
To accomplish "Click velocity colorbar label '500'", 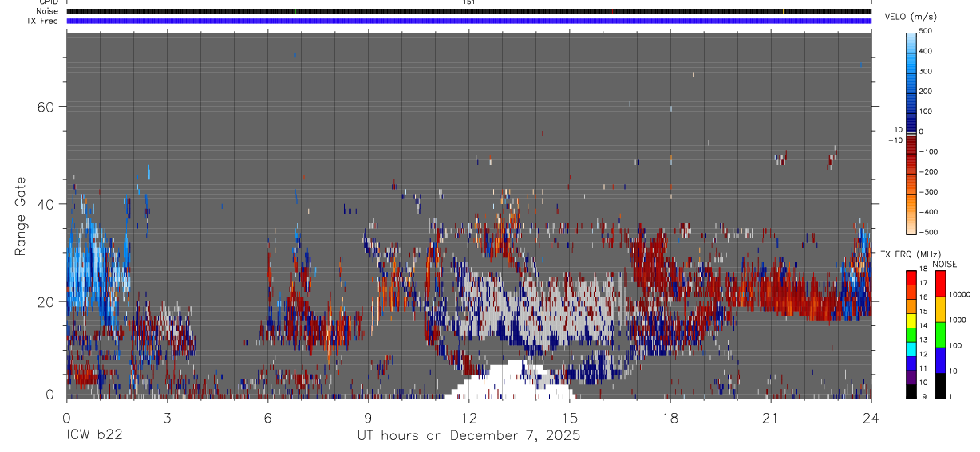I will (x=926, y=31).
